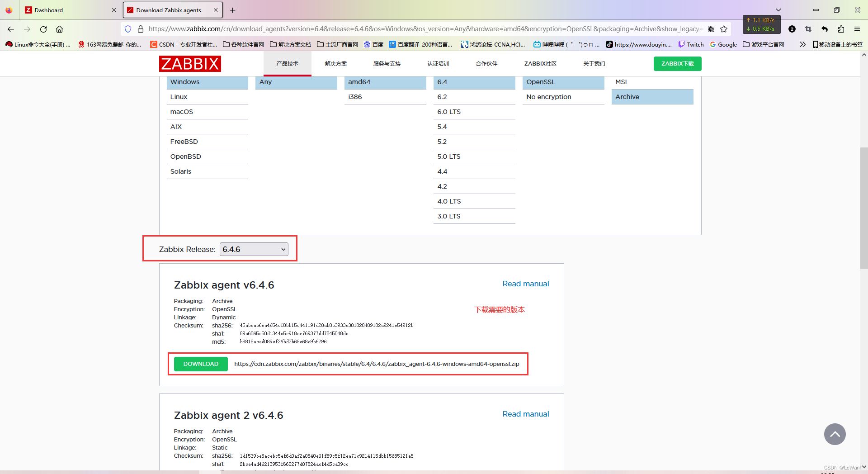This screenshot has height=474, width=868.
Task: Click the ZABBIX logo
Action: pos(190,64)
